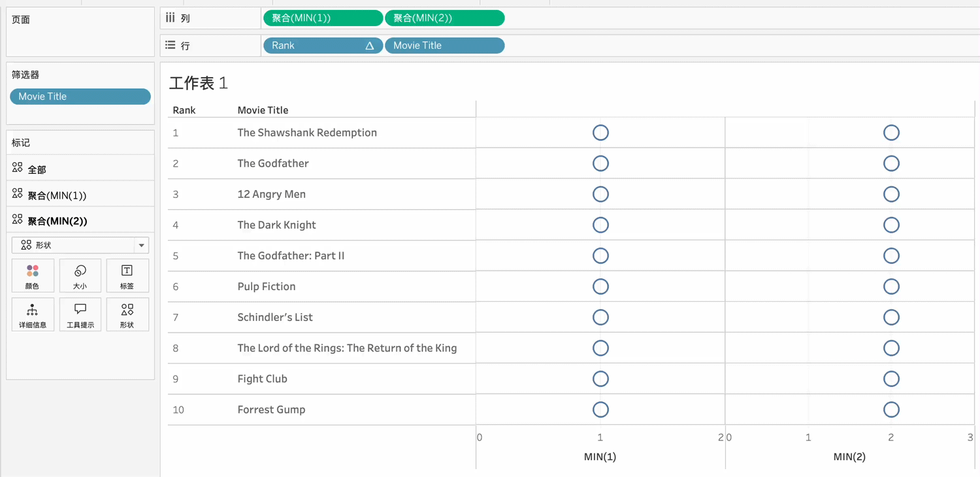
Task: Open the mark type dropdown showing 形状
Action: [80, 245]
